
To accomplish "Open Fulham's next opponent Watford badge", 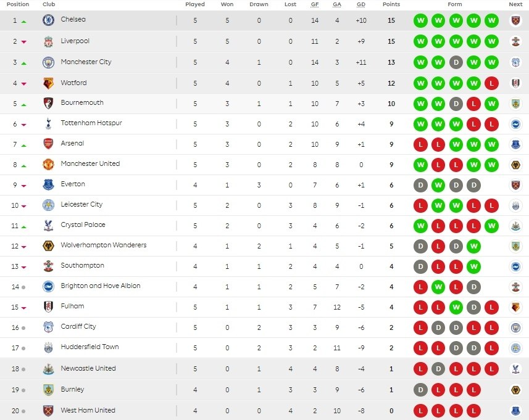I will [x=515, y=307].
